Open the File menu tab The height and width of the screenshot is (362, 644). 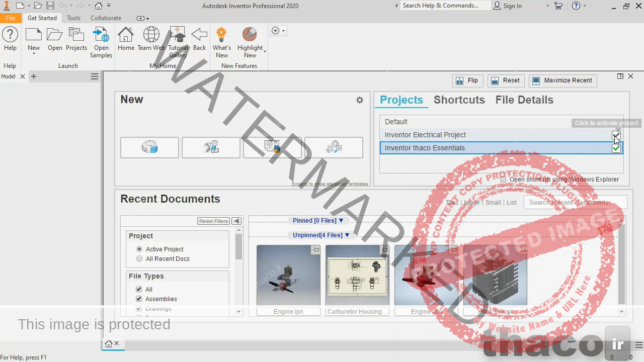pos(11,18)
